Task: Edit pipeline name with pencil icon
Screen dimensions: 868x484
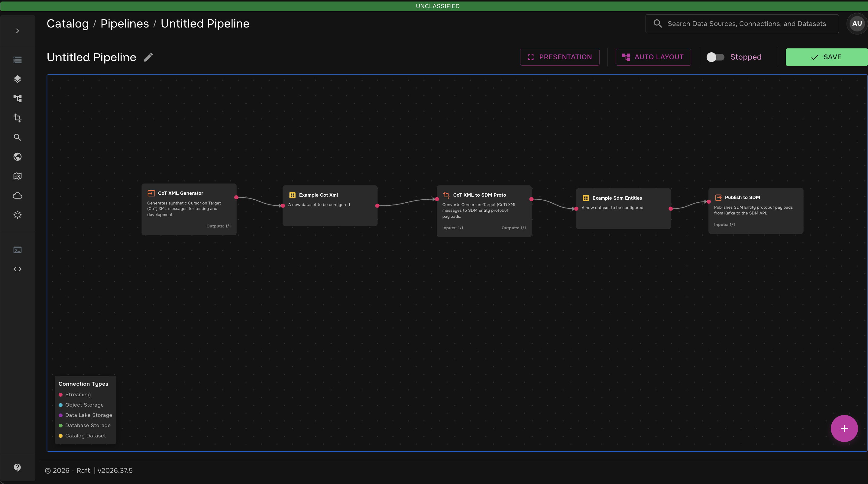Action: pos(148,57)
